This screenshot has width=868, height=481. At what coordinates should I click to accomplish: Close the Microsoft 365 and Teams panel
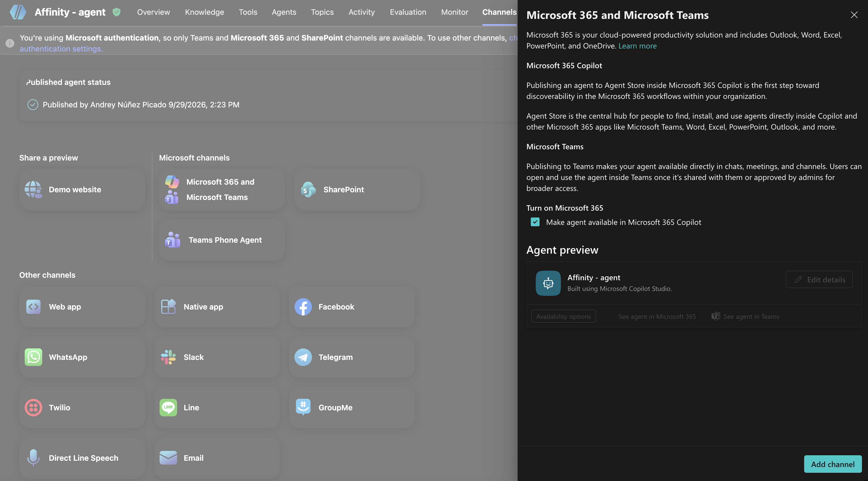854,15
